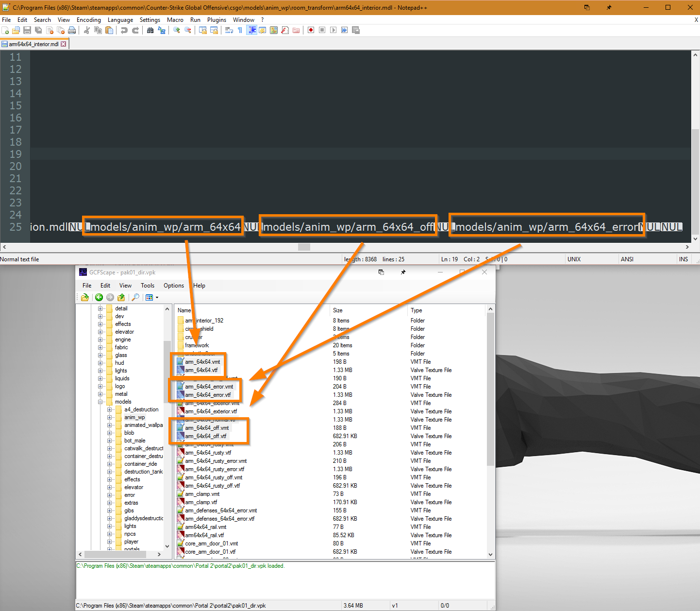Expand the anim_wp tree folder
700x611 pixels.
(110, 417)
